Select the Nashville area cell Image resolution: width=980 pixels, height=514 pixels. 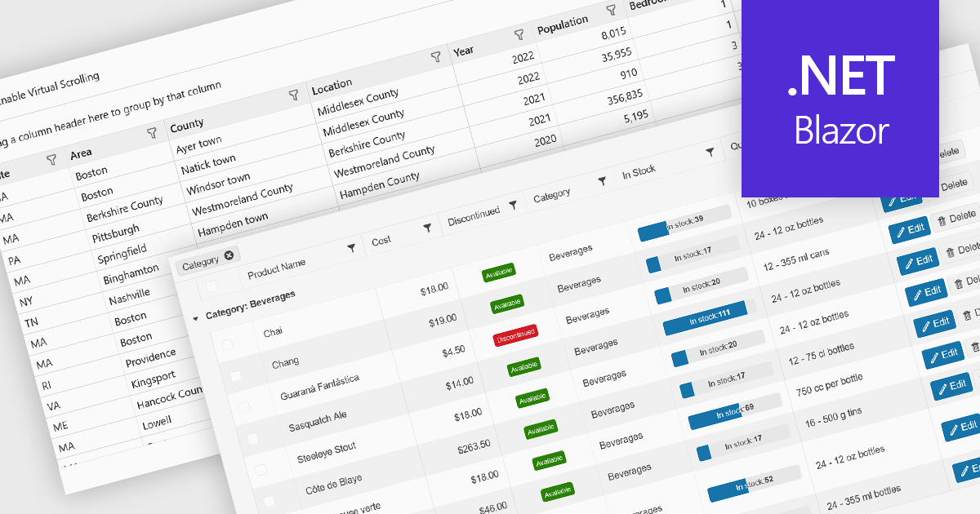tap(129, 297)
